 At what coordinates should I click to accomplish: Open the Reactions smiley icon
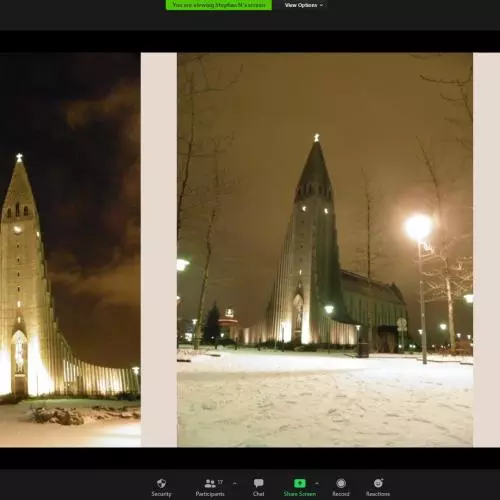(x=378, y=483)
